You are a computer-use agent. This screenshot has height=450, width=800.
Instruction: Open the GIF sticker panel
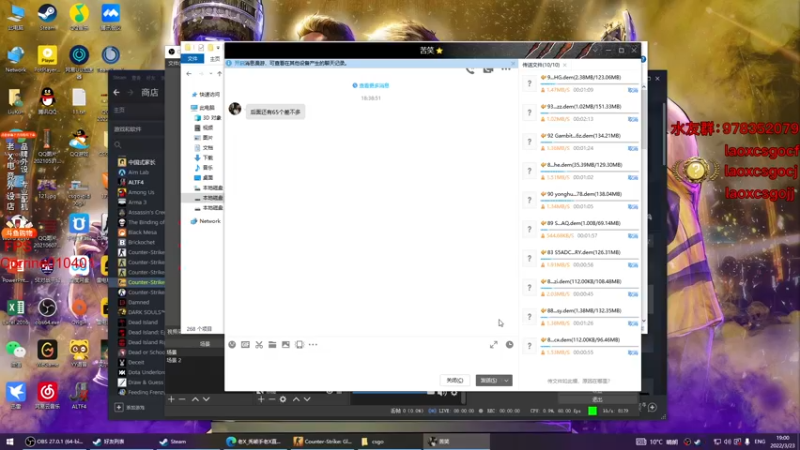pos(245,345)
